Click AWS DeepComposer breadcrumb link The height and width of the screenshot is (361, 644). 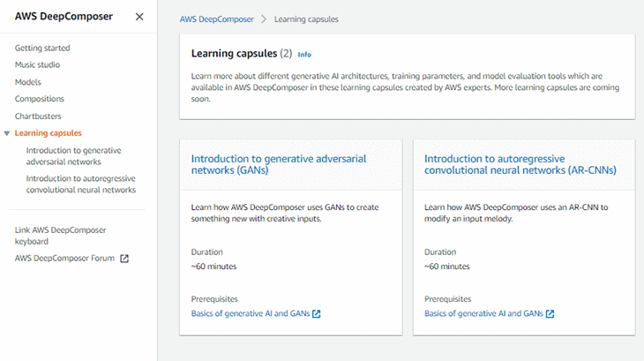point(216,19)
